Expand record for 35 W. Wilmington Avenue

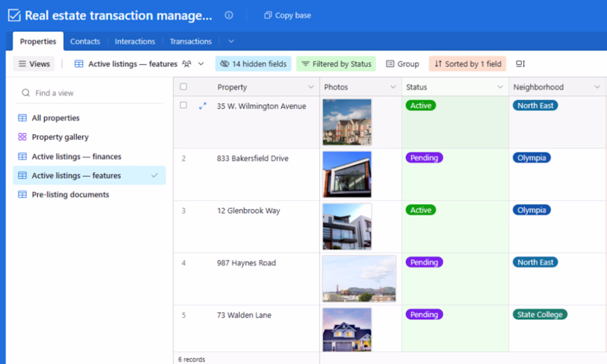coord(203,106)
